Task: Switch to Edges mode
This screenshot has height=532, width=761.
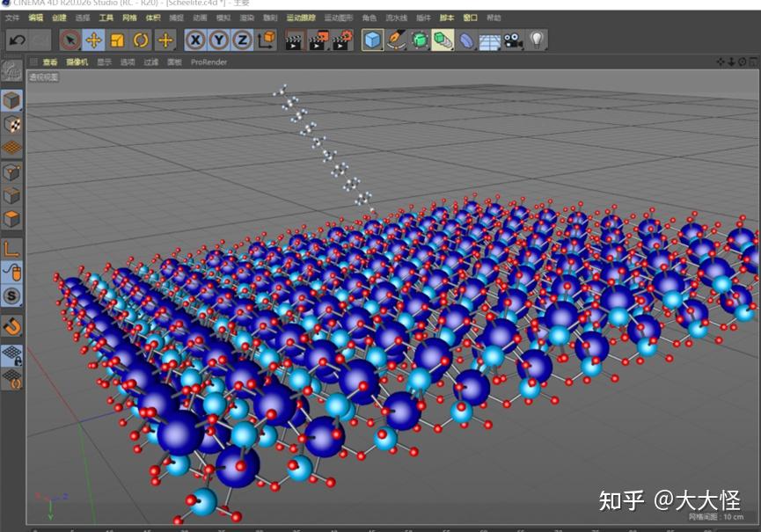Action: click(11, 195)
